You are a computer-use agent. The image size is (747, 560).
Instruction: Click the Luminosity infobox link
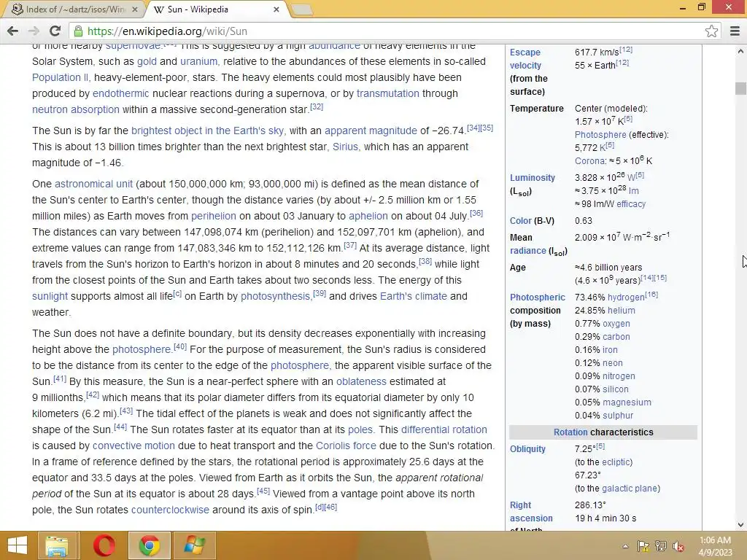(532, 178)
